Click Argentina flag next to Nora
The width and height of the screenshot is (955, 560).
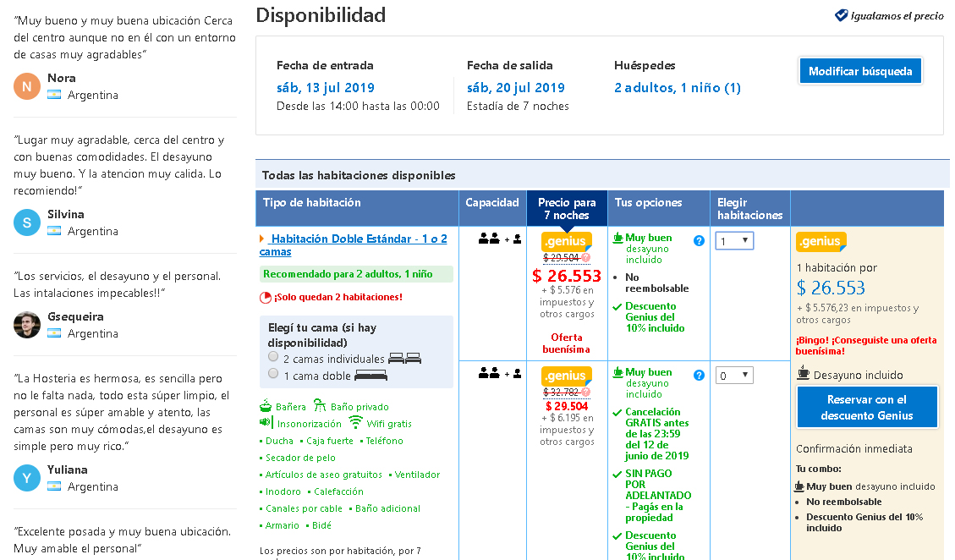click(54, 95)
